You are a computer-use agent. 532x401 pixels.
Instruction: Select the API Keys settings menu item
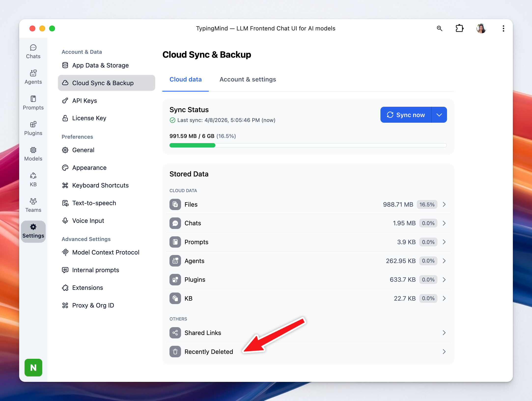point(84,101)
